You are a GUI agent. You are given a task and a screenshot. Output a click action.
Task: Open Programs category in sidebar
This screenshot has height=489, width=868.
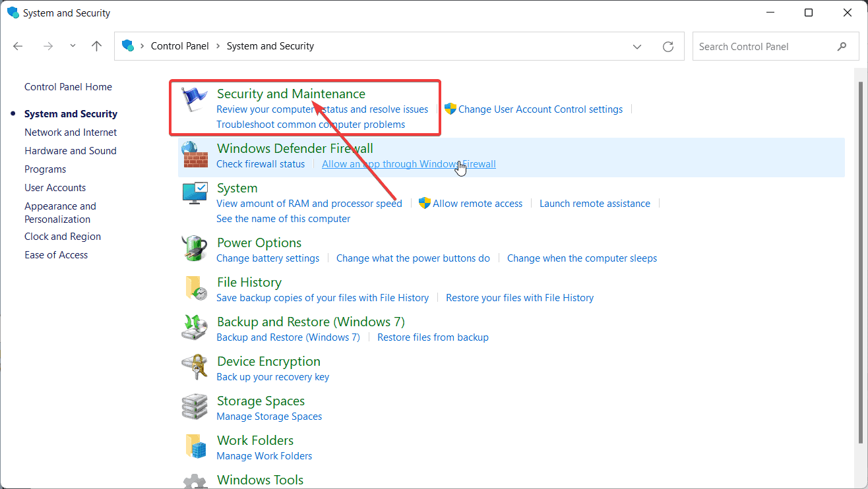coord(46,169)
